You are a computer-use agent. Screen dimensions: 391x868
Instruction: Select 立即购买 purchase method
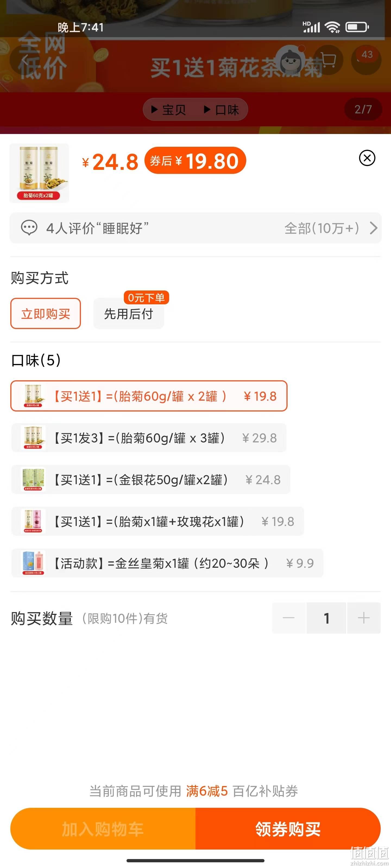[x=46, y=314]
